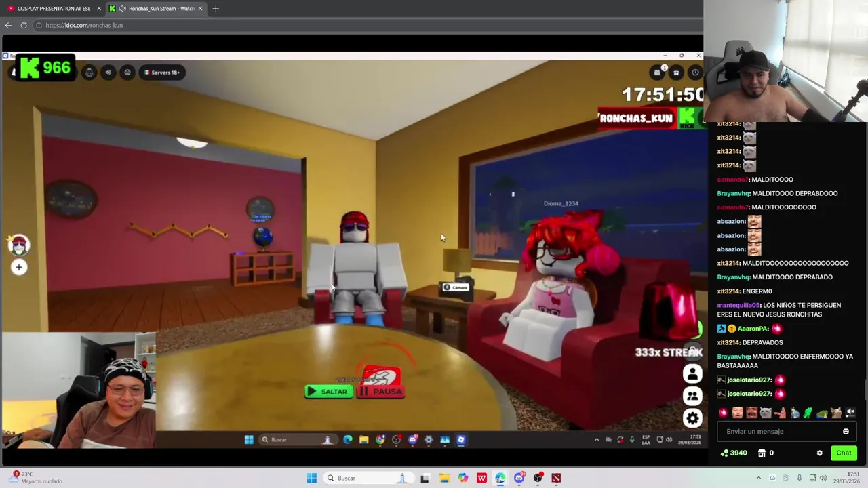Open the emoji picker in chat input
This screenshot has height=488, width=868.
pos(846,431)
